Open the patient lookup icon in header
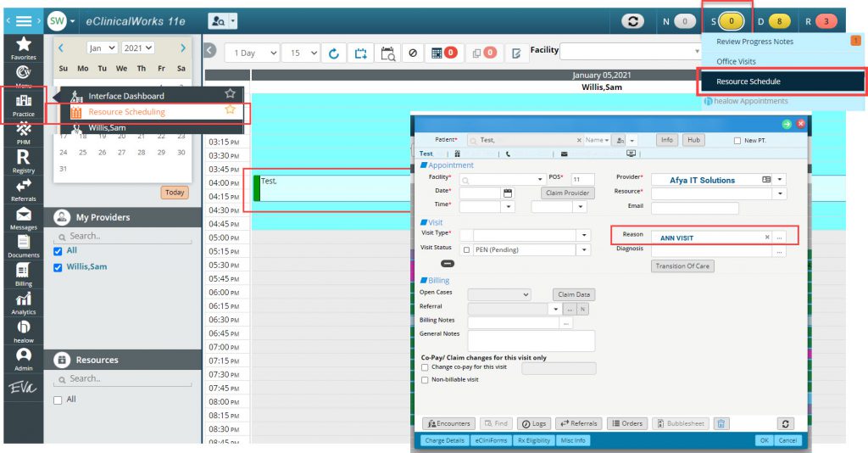Screen dimensions: 868x453 coord(218,21)
